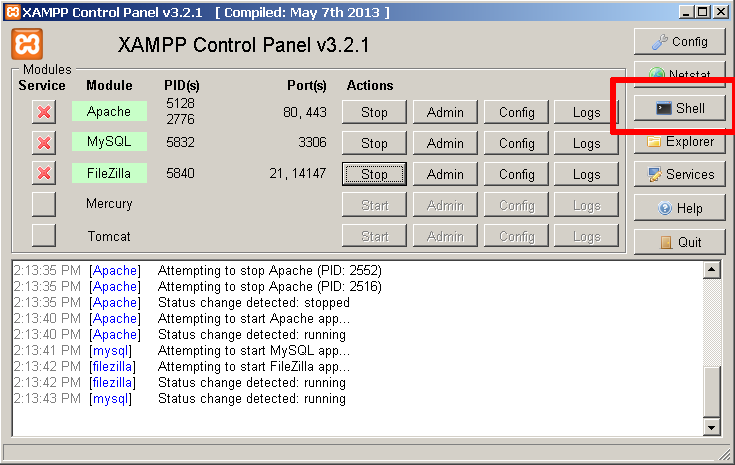
Task: Quit the XAMPP Control Panel
Action: click(679, 242)
